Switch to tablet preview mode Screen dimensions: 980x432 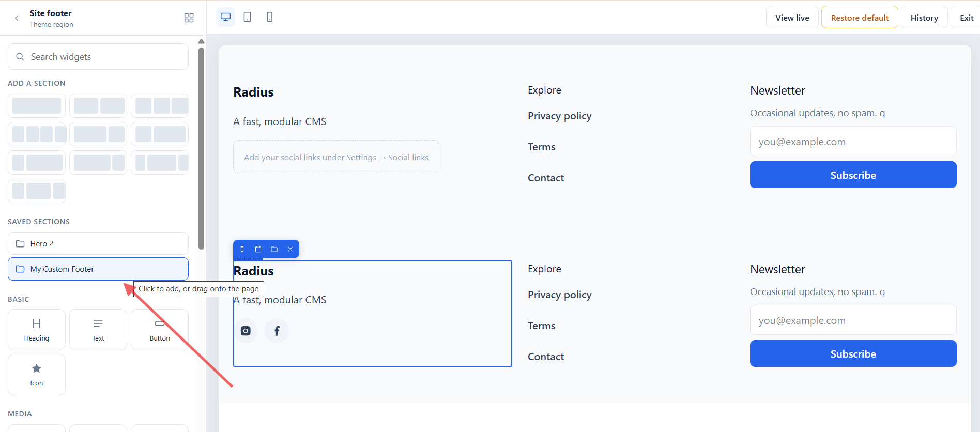[248, 17]
